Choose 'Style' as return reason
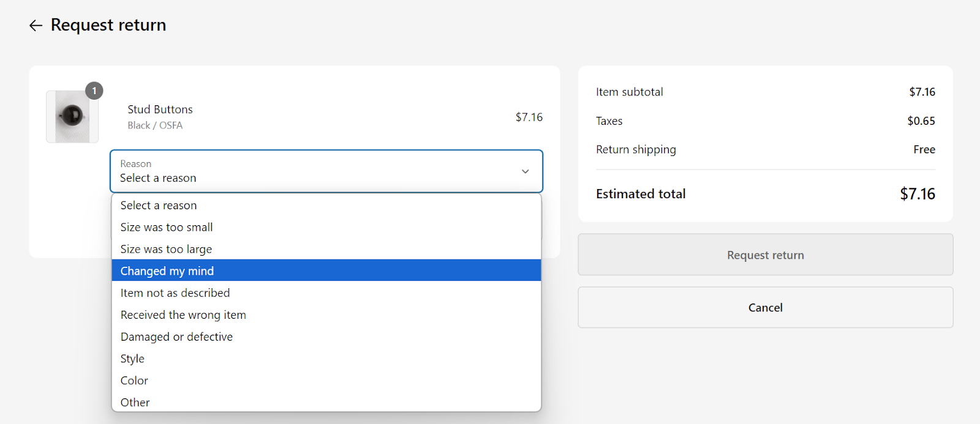Image resolution: width=980 pixels, height=424 pixels. (x=326, y=359)
